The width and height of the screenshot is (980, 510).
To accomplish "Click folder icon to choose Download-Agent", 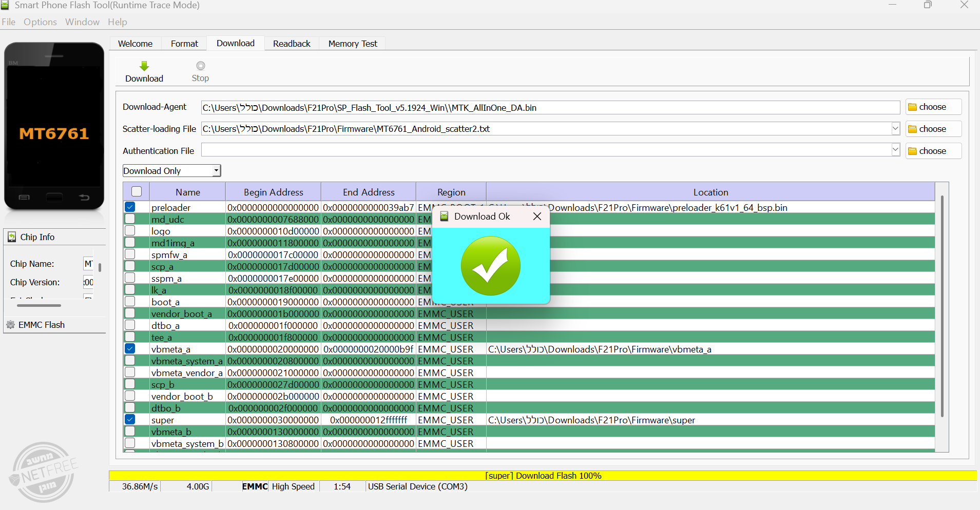I will point(913,107).
